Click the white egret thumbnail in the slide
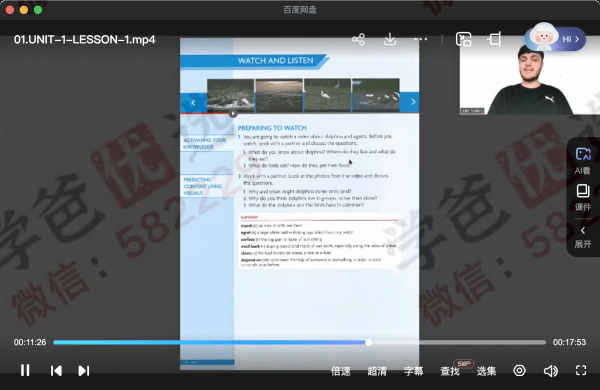The width and height of the screenshot is (600, 390). (327, 95)
